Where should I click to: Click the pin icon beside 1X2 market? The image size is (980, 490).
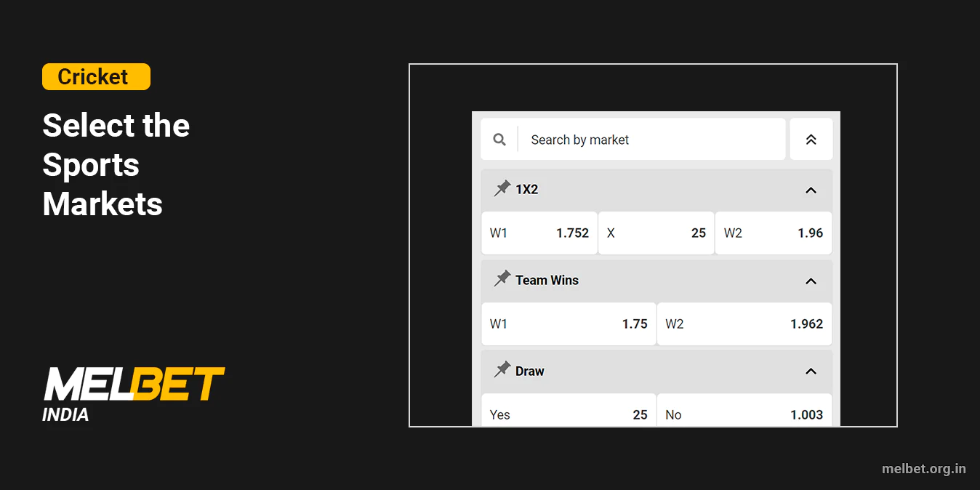point(502,188)
